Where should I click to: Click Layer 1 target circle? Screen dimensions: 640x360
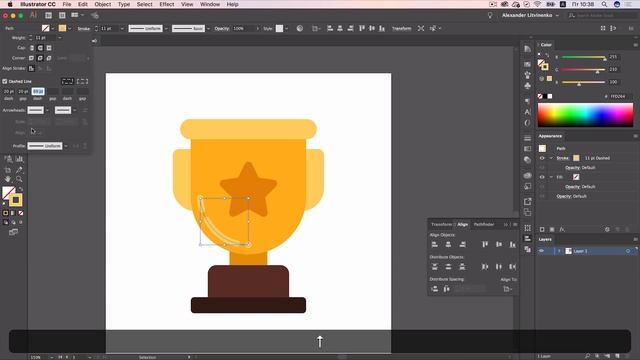[x=628, y=251]
